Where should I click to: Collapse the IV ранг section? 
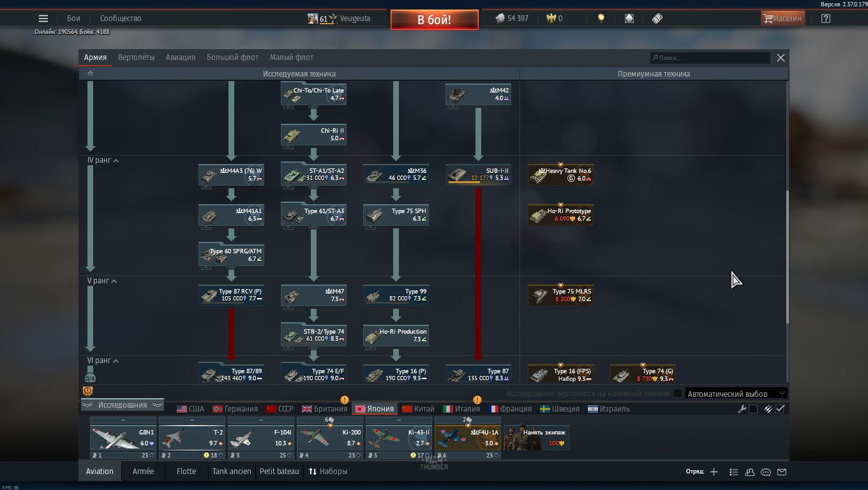point(103,160)
